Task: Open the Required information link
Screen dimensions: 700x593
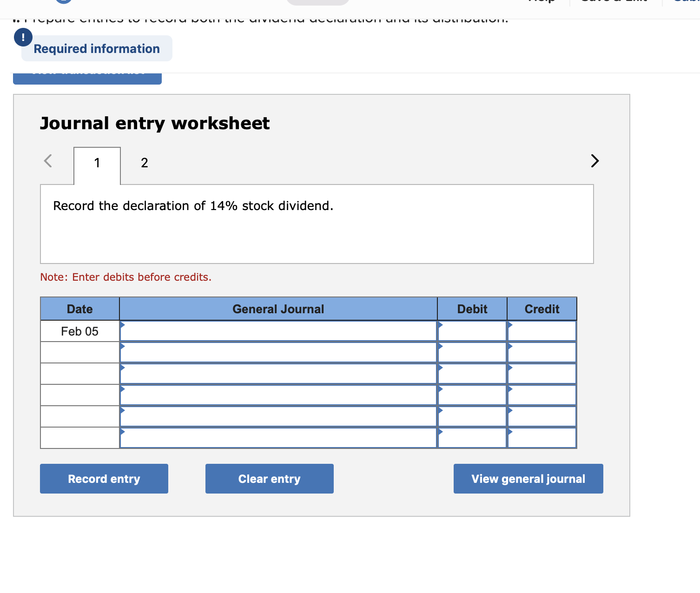Action: click(x=97, y=49)
